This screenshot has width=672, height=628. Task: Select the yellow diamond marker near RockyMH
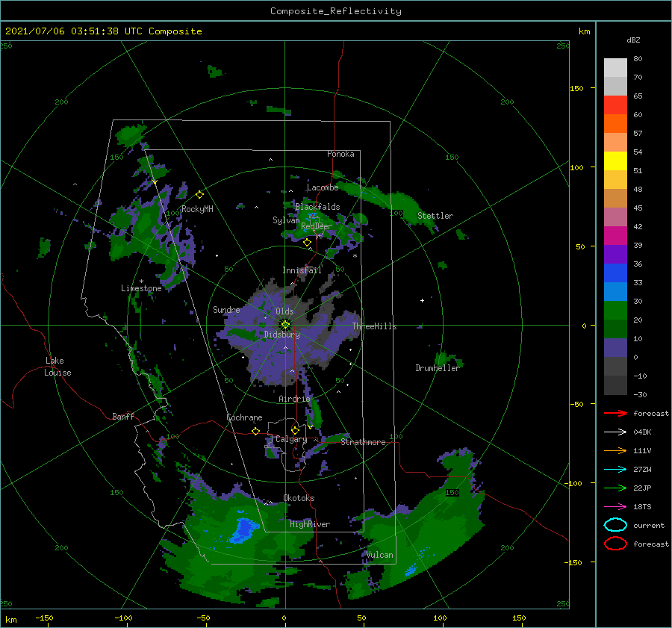click(199, 195)
